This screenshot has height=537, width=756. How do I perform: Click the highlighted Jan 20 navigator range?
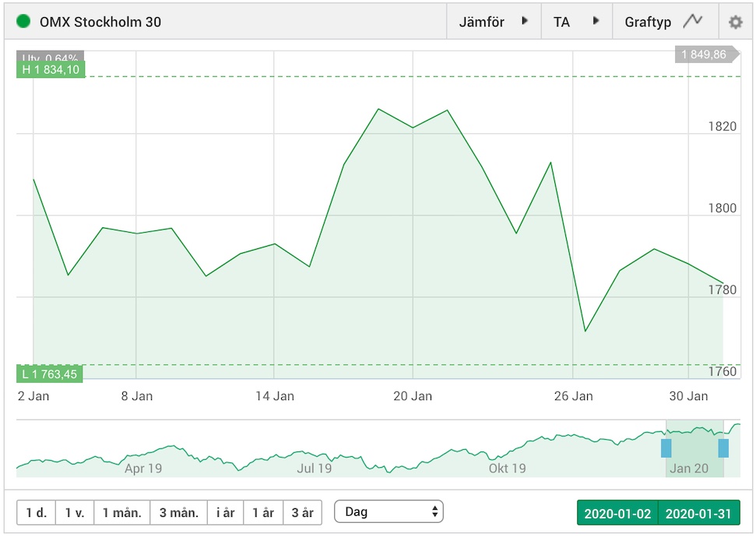(694, 448)
